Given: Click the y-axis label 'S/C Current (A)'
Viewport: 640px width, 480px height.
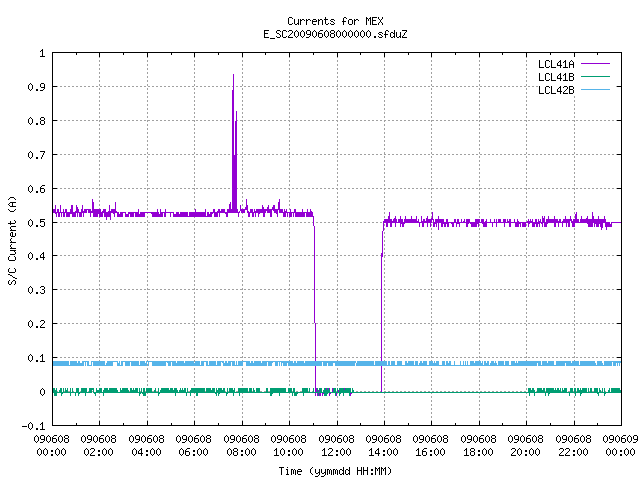Looking at the screenshot, I should 13,240.
